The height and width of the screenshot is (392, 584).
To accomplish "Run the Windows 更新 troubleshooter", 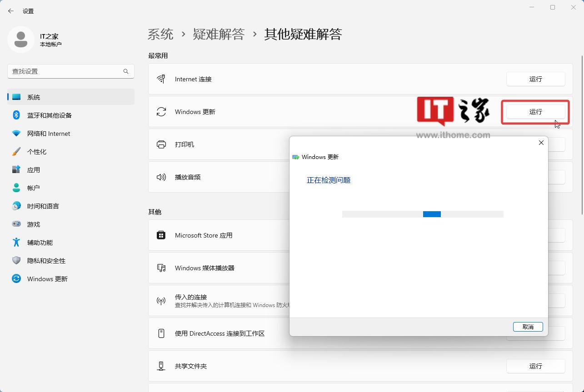I will pyautogui.click(x=536, y=112).
